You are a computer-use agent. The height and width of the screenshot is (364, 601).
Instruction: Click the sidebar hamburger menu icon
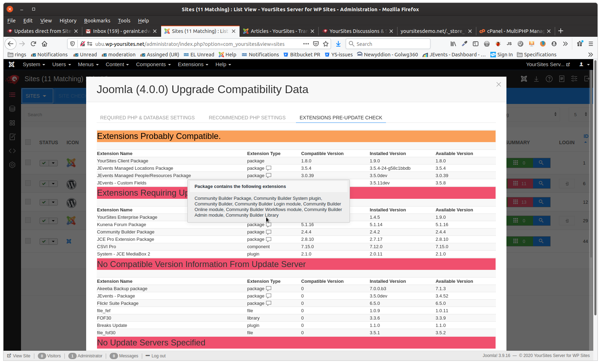[12, 95]
